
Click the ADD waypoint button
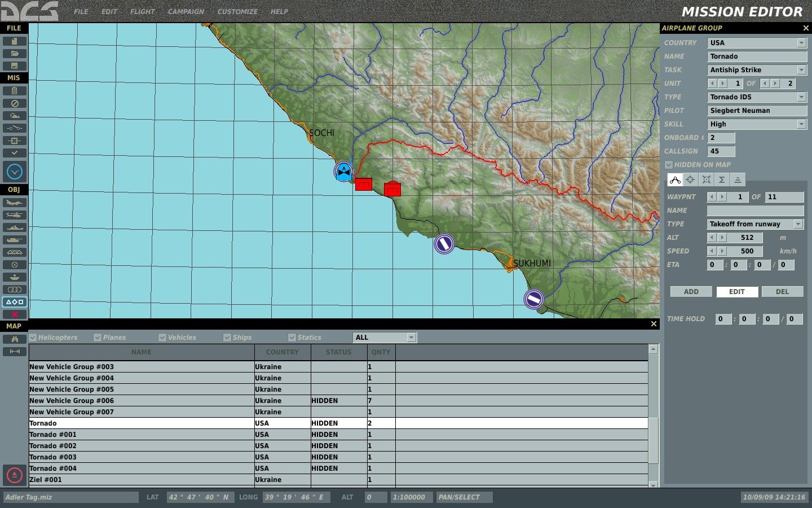691,292
